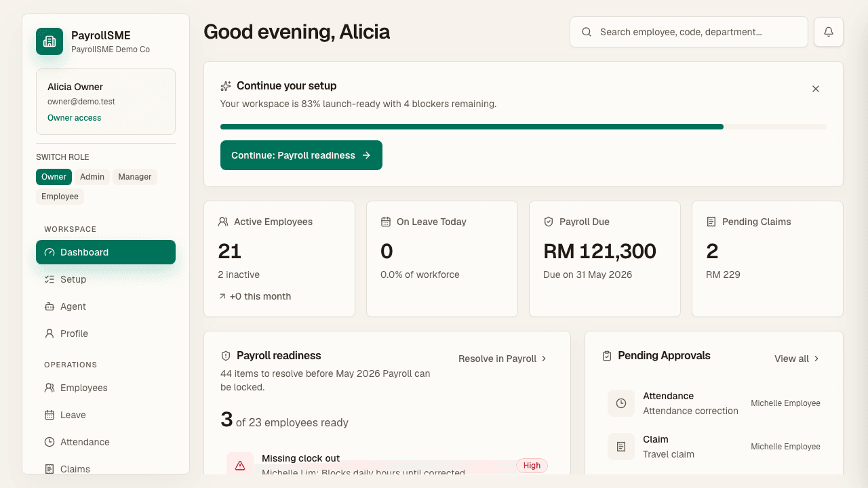Open Setup in the sidebar
The width and height of the screenshot is (868, 488).
[x=106, y=279]
